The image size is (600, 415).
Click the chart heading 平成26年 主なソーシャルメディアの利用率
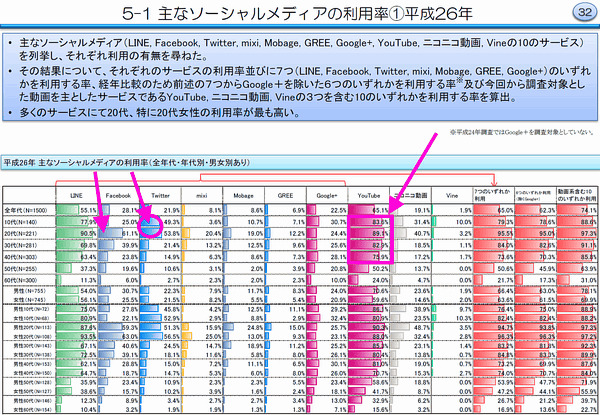127,163
